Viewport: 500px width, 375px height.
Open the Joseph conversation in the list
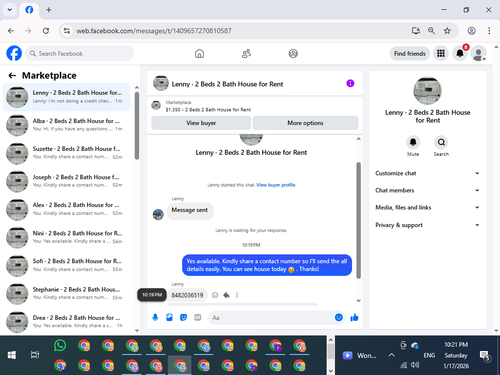pos(67,181)
